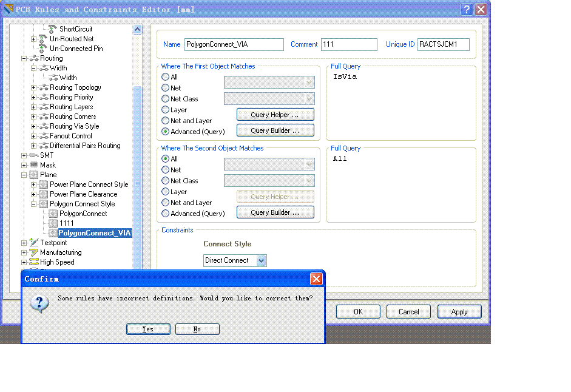
Task: Select Net for the first object
Action: pos(165,88)
